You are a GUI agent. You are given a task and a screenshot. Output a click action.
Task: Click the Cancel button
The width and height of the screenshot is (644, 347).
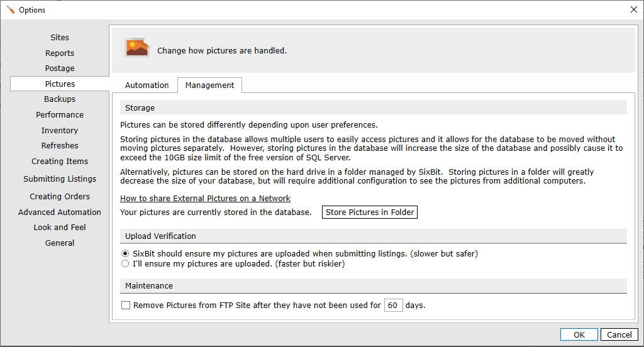click(619, 334)
